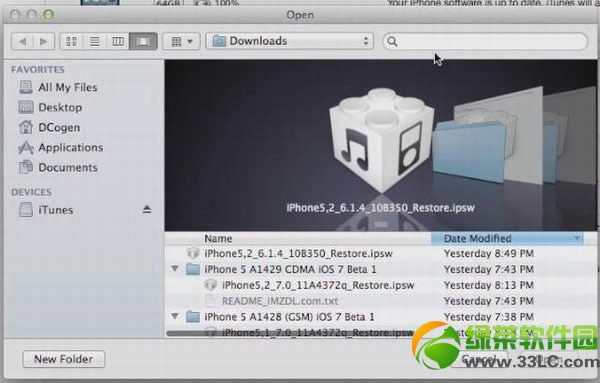Screen dimensions: 600x383
Task: Open the item arrangement dropdown
Action: (181, 41)
